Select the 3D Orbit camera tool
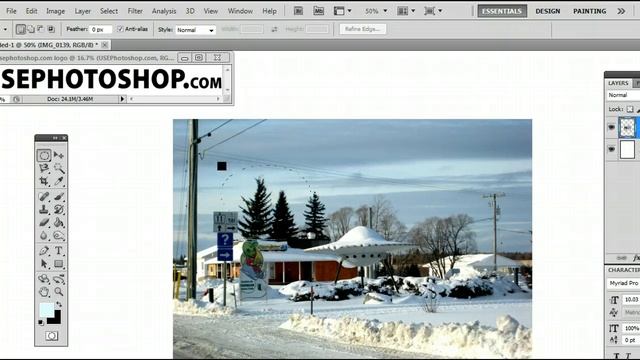The image size is (640, 360). pos(59,279)
